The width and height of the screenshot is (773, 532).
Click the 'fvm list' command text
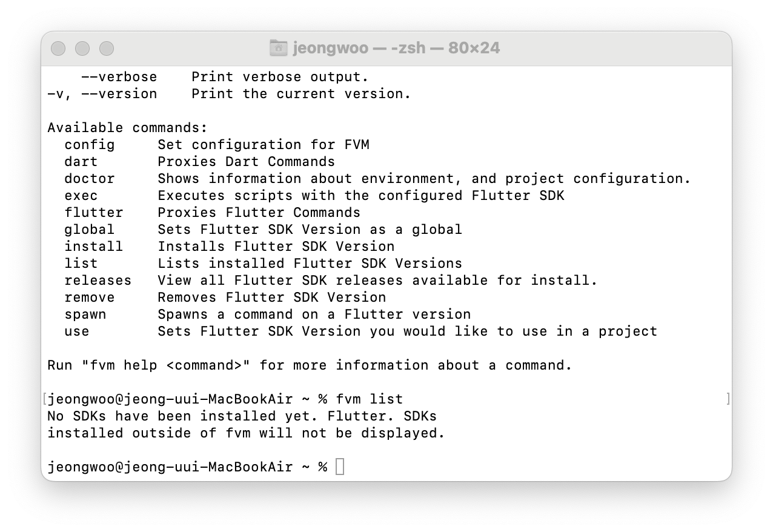click(x=370, y=399)
